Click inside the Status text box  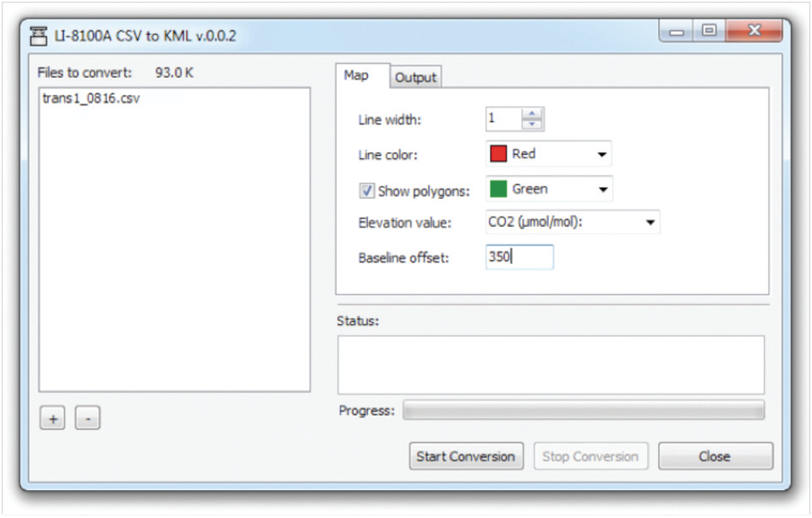pyautogui.click(x=551, y=365)
